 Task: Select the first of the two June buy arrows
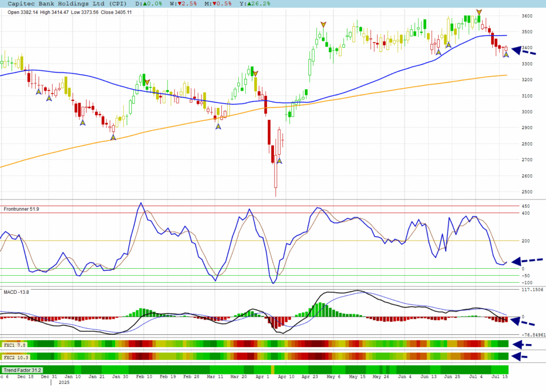coord(438,52)
